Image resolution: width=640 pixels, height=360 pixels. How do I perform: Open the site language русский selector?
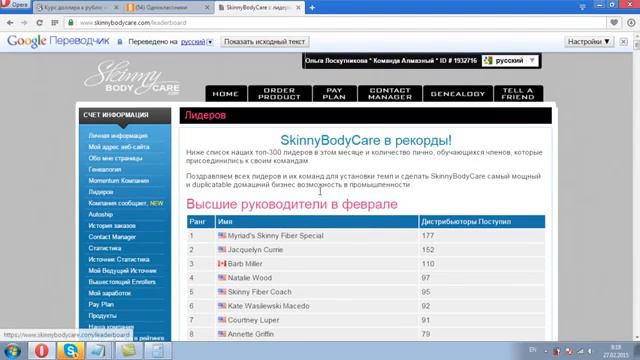click(510, 60)
